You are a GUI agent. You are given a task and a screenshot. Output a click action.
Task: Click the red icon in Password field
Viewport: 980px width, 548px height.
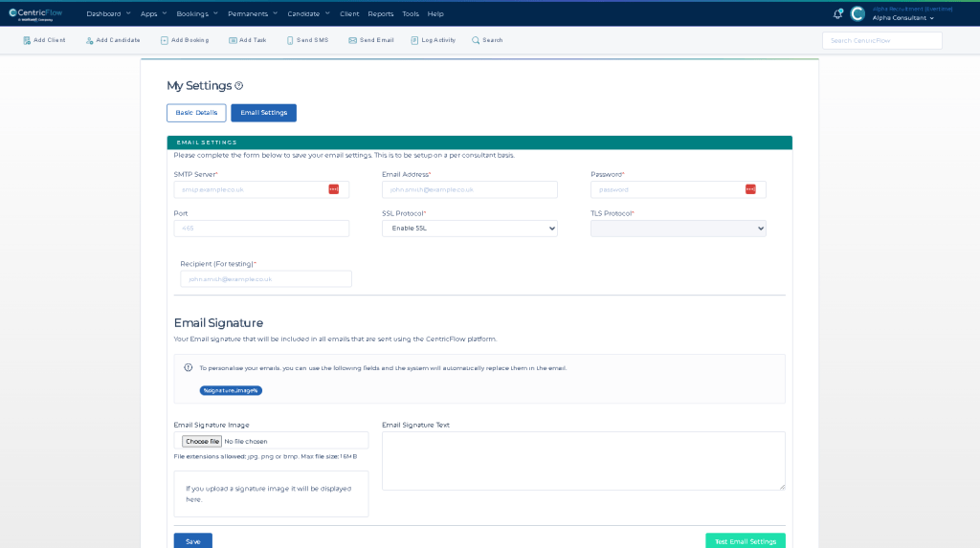[750, 189]
